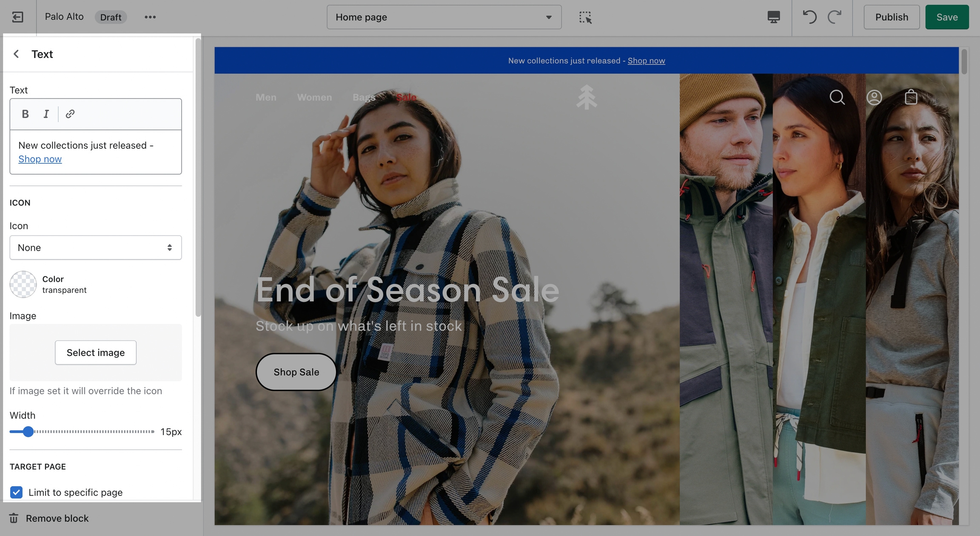Redo the last change
Image resolution: width=980 pixels, height=536 pixels.
point(835,17)
